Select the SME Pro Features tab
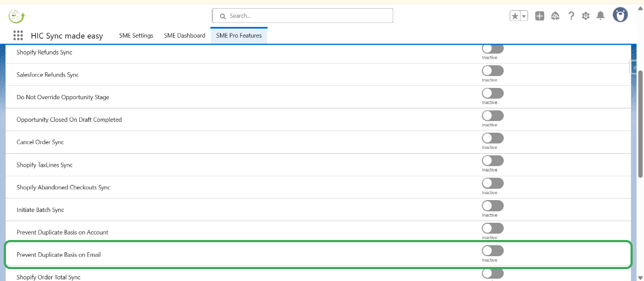 [239, 36]
